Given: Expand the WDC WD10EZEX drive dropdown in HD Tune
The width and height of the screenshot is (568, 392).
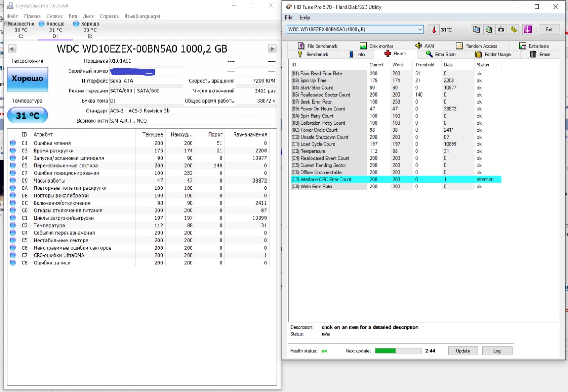Looking at the screenshot, I should [x=420, y=29].
